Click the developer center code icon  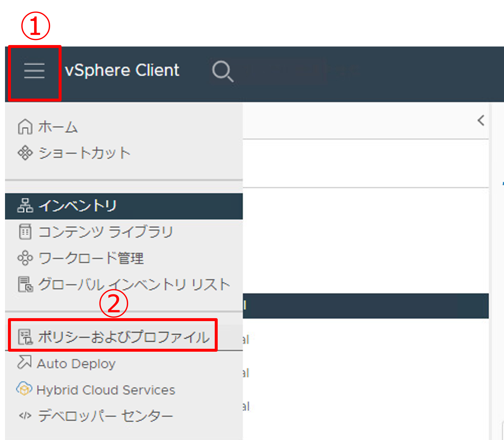tap(25, 416)
